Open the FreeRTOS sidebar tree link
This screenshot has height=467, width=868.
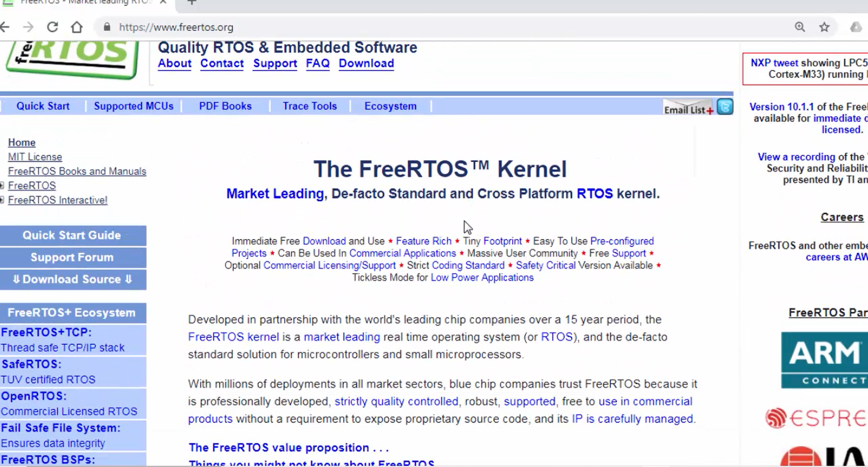(x=32, y=186)
